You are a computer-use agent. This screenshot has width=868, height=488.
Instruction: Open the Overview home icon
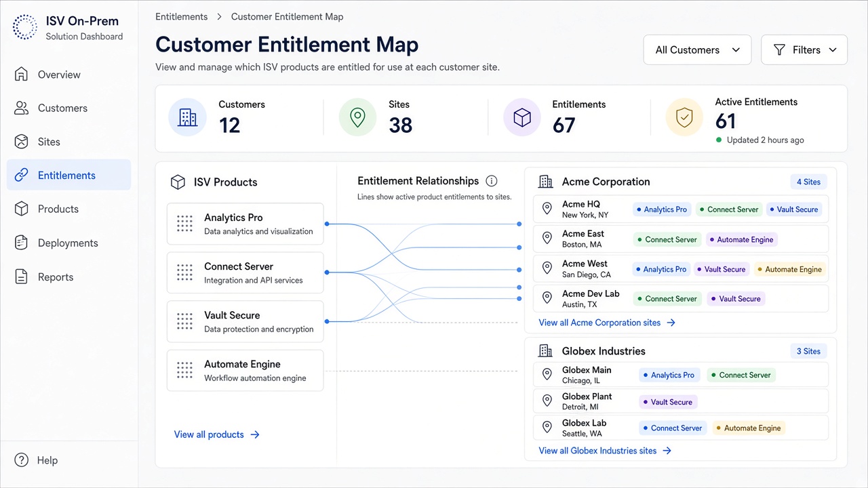coord(22,75)
